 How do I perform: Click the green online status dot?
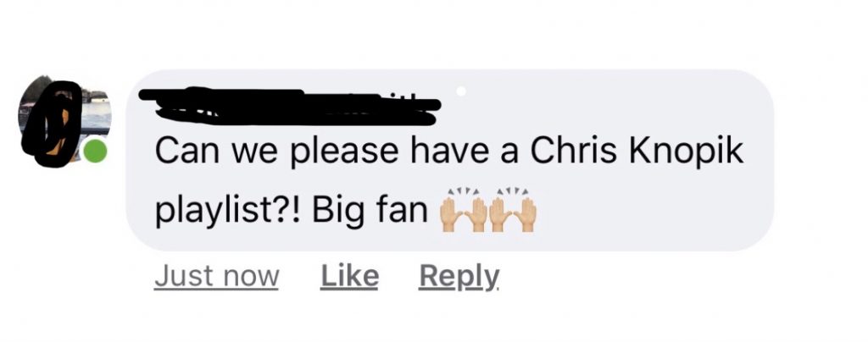95,151
